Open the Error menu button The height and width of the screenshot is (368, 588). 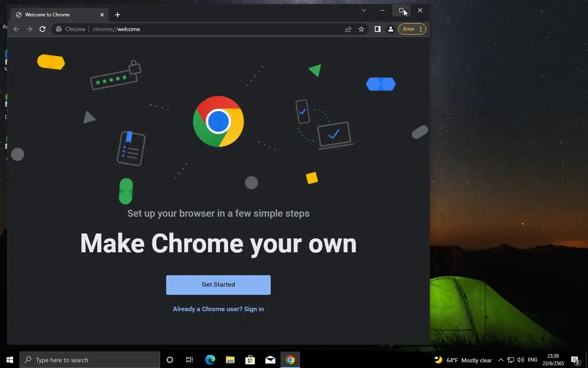pyautogui.click(x=412, y=29)
